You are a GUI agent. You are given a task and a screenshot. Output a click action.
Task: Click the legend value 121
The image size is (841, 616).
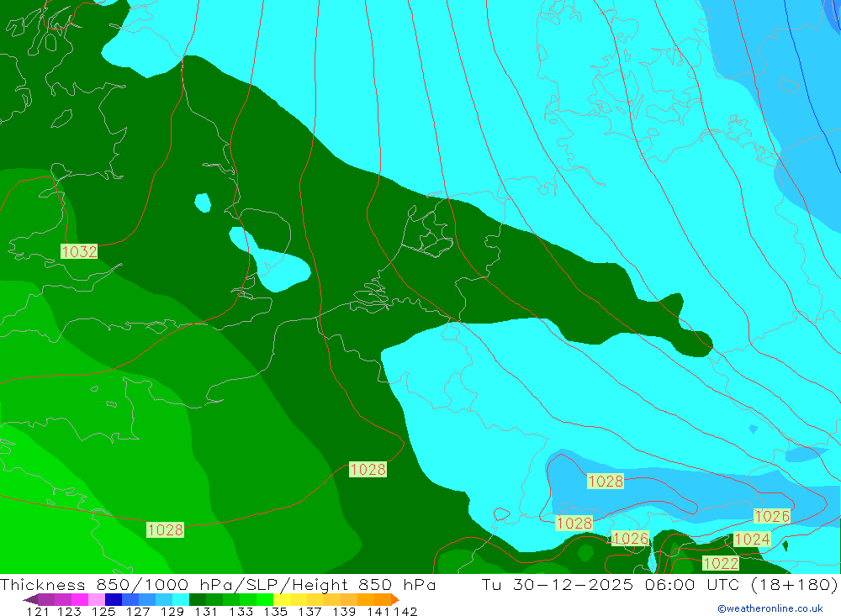point(37,611)
